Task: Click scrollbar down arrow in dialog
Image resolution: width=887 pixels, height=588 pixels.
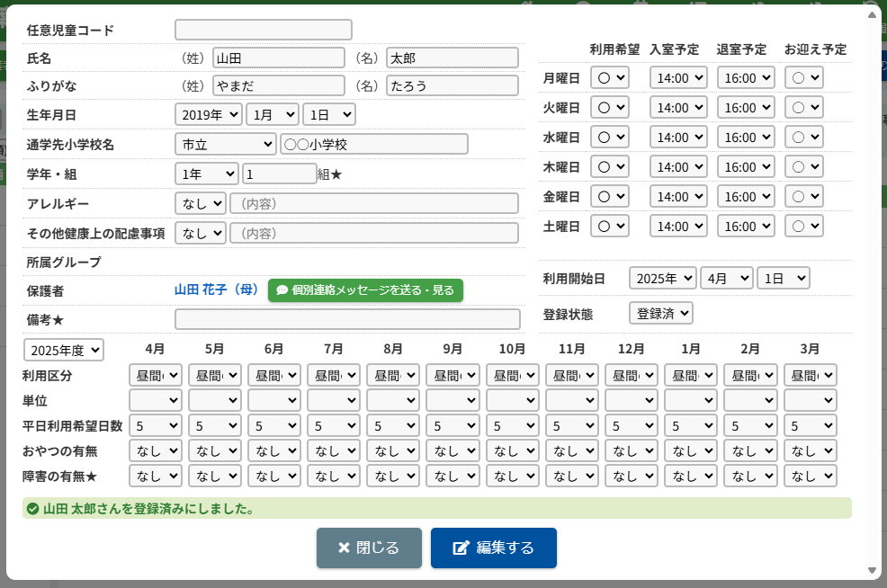Action: (x=871, y=571)
